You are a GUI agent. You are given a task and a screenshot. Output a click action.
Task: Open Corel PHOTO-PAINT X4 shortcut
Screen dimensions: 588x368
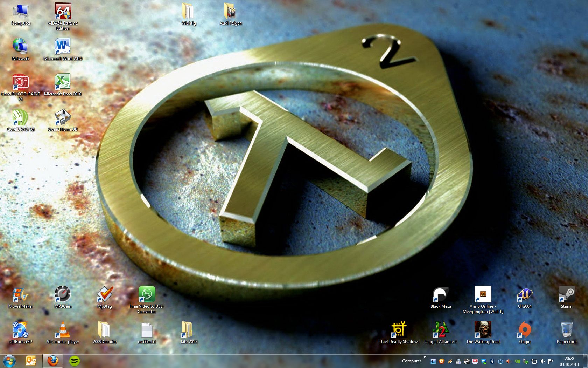point(21,88)
